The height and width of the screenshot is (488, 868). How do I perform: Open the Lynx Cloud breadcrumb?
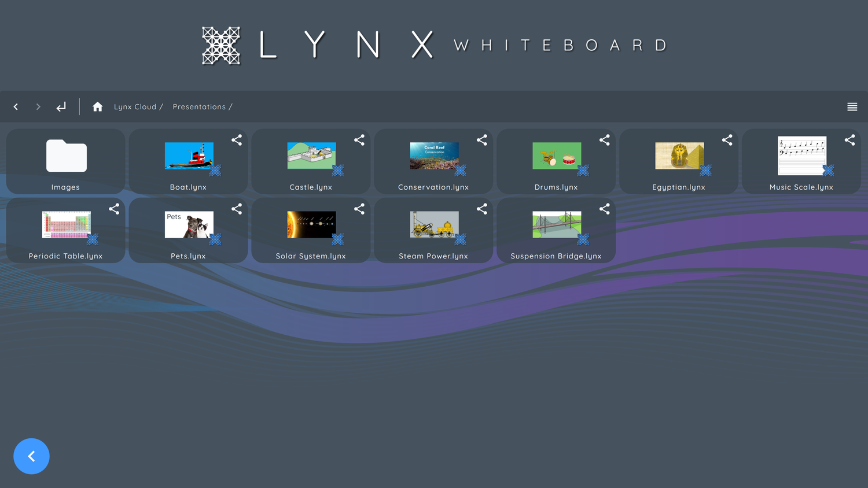[135, 106]
